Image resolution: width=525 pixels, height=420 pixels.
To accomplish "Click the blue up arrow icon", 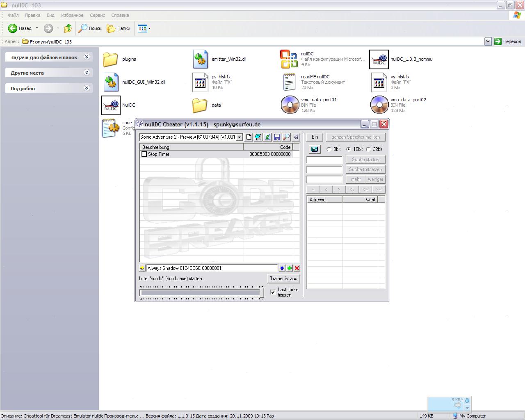I will coord(282,268).
